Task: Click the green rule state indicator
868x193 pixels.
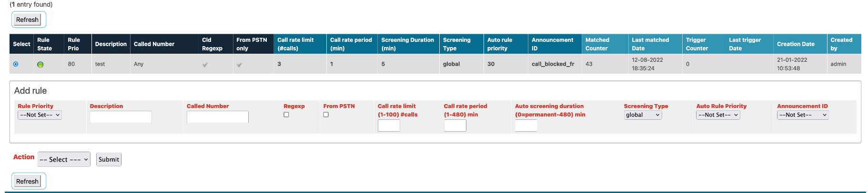Action: pyautogui.click(x=40, y=64)
